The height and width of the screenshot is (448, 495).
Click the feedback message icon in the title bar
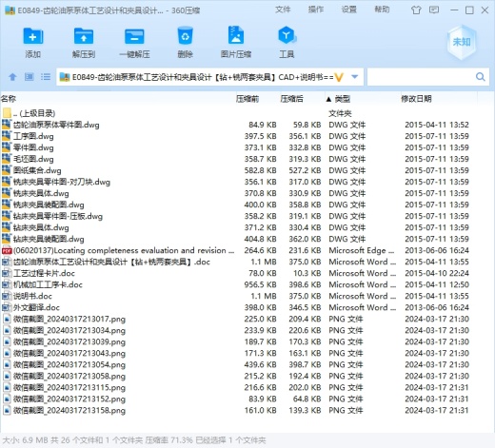[x=434, y=10]
